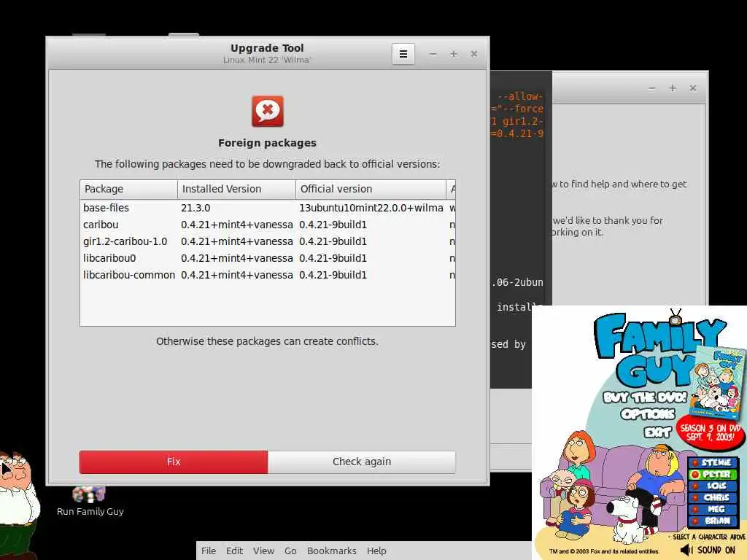Select the base-files package row
This screenshot has width=747, height=560.
268,208
